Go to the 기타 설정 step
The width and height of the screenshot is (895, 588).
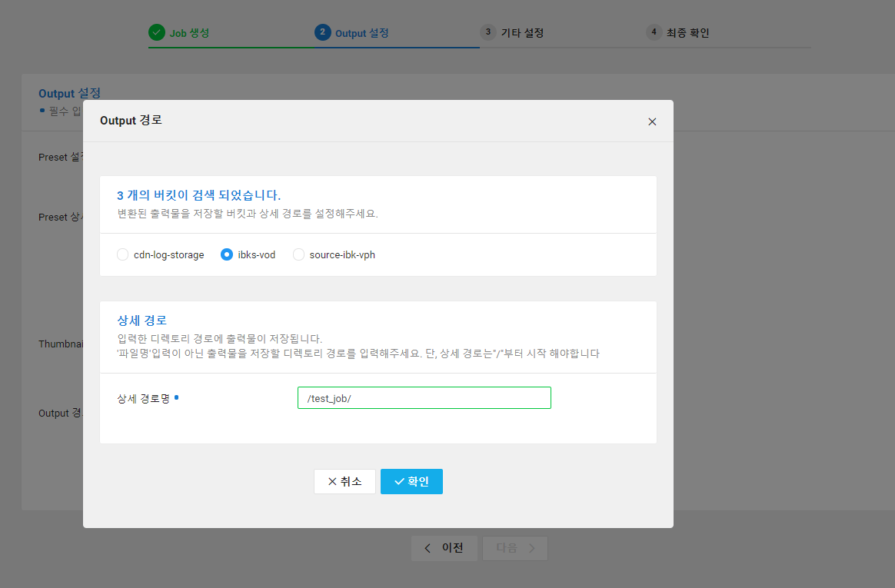[x=522, y=33]
